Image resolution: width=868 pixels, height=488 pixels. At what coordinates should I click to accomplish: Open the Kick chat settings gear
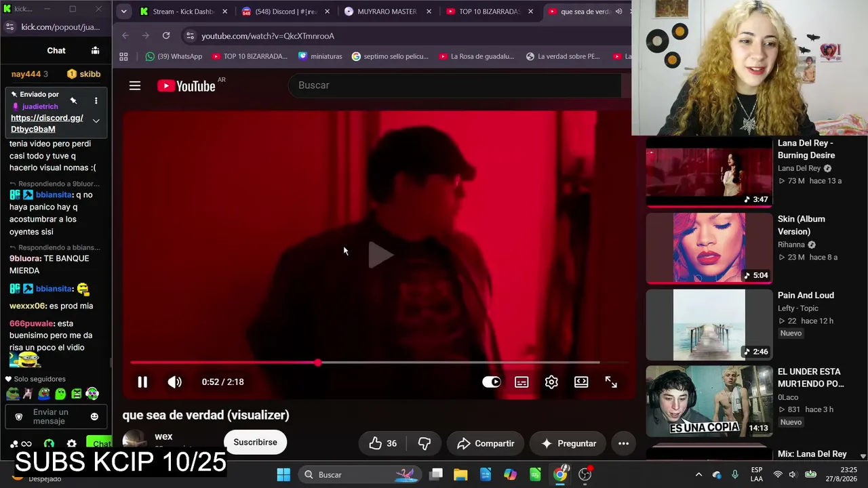[71, 445]
